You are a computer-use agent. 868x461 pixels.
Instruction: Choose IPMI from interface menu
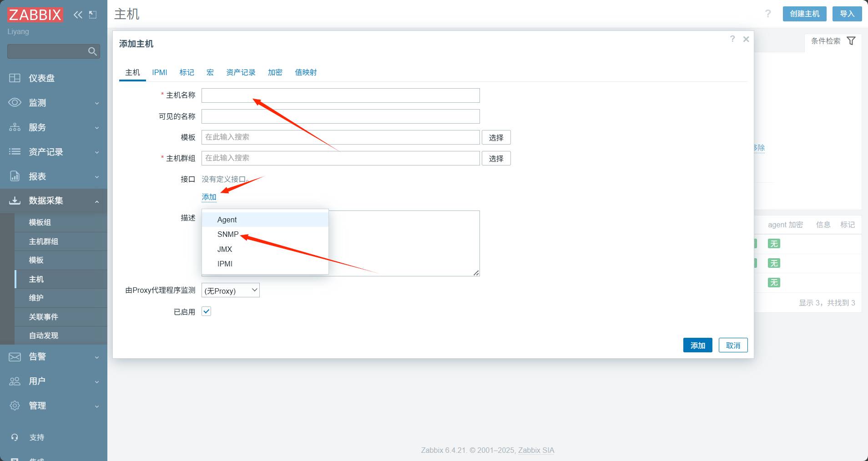pos(265,264)
